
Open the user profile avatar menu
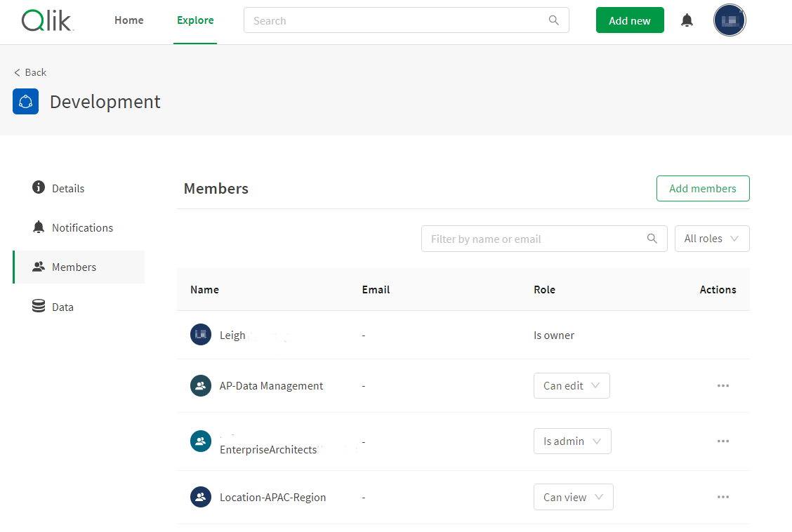pos(730,21)
